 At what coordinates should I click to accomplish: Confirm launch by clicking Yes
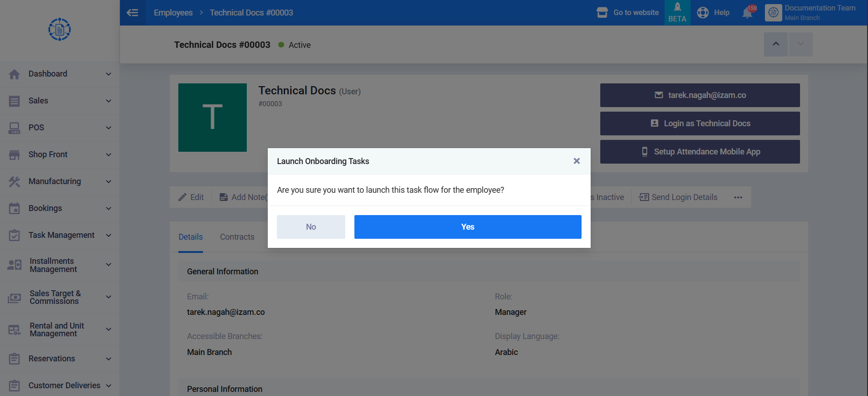[x=468, y=227]
